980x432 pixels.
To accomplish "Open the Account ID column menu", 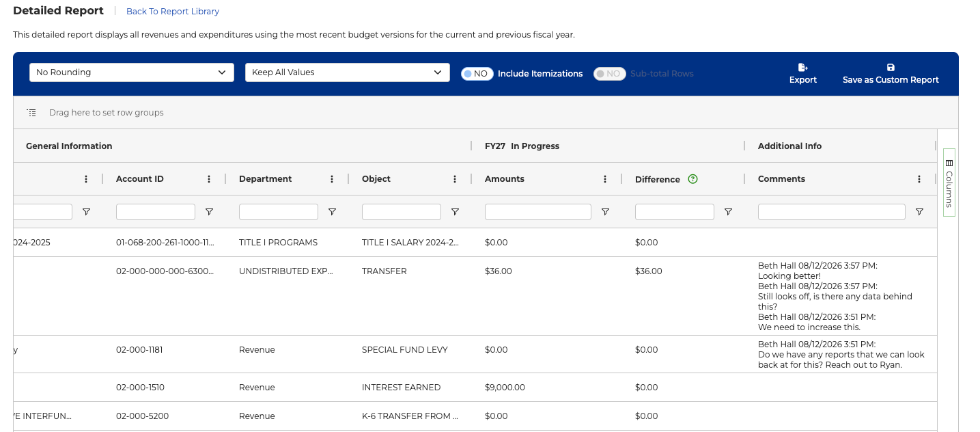I will (x=209, y=179).
